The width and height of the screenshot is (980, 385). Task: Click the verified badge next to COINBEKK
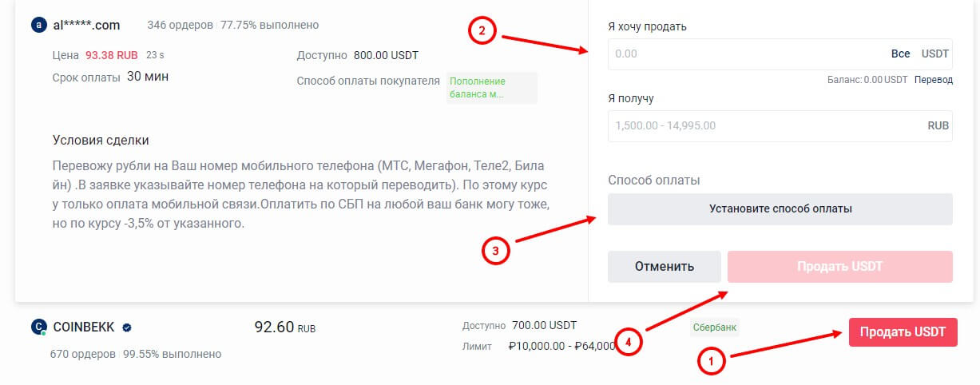pos(127,327)
